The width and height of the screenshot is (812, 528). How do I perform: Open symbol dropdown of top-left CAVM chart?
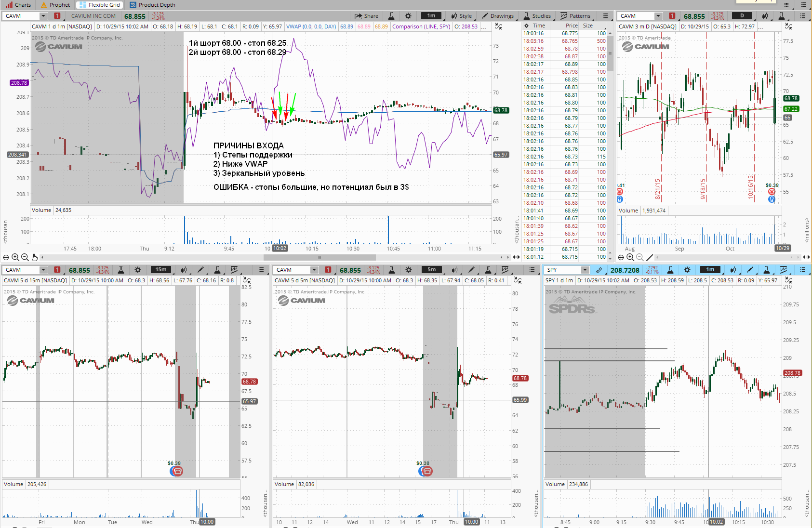(x=43, y=16)
